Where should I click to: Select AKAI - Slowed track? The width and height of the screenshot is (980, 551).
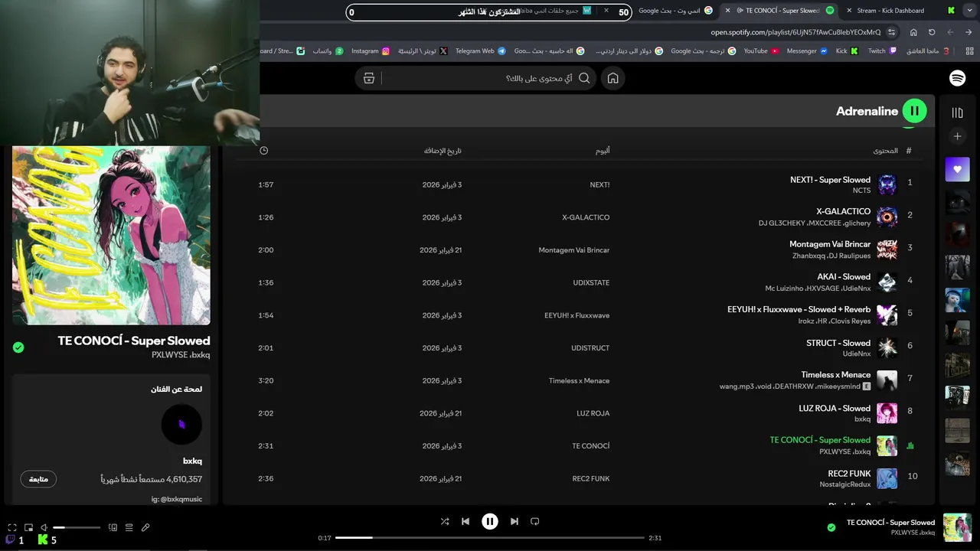[844, 277]
